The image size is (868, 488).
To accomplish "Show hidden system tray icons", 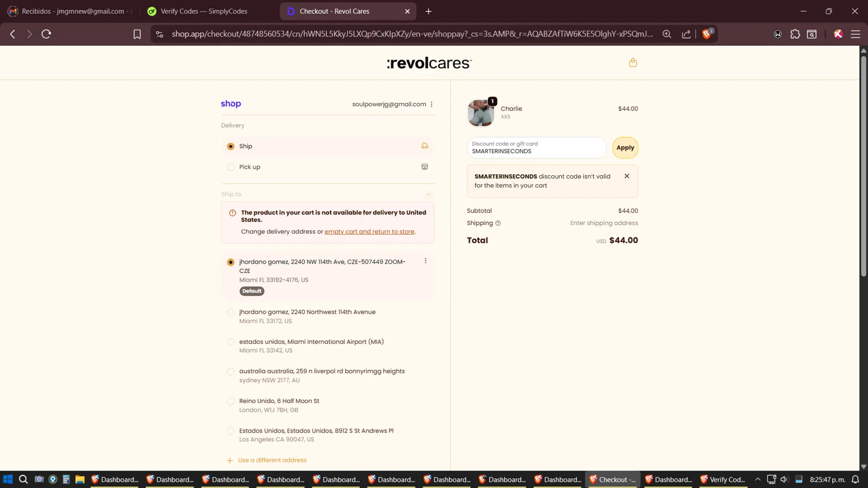I will click(x=757, y=479).
